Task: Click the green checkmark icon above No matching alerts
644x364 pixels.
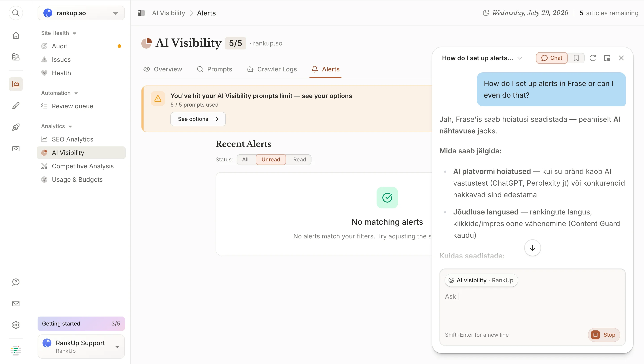Action: pos(387,197)
